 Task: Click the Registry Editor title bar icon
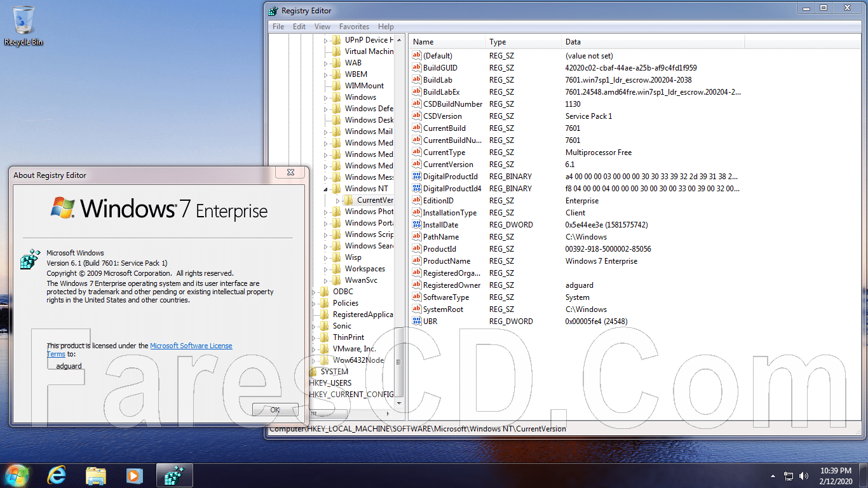[x=273, y=11]
